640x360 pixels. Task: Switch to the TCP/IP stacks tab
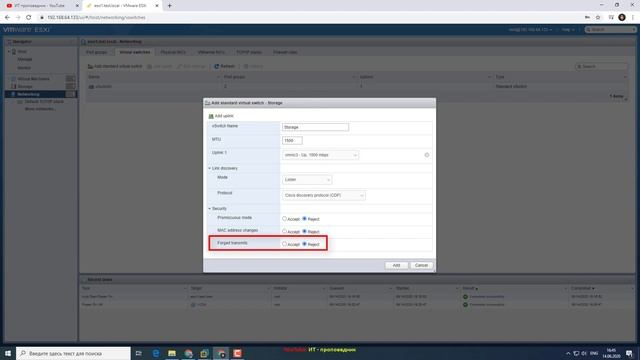click(249, 52)
